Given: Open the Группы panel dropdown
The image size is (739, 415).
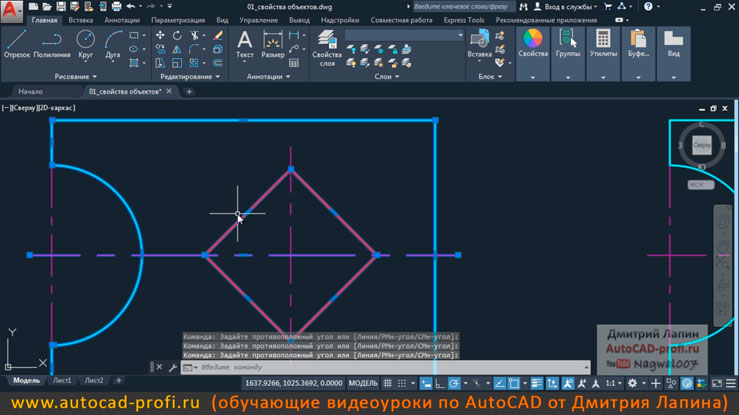Looking at the screenshot, I should (x=568, y=77).
